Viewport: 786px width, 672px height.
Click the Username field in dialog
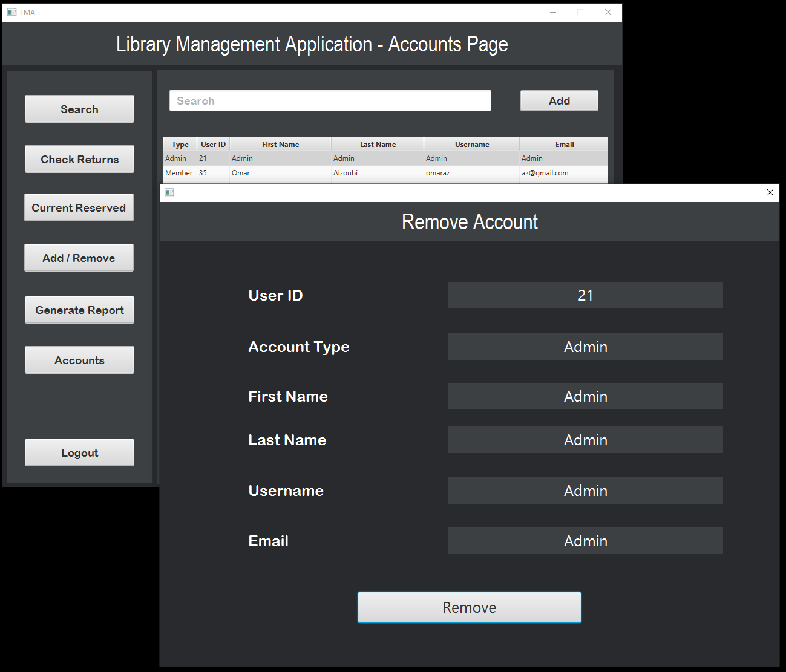click(585, 491)
